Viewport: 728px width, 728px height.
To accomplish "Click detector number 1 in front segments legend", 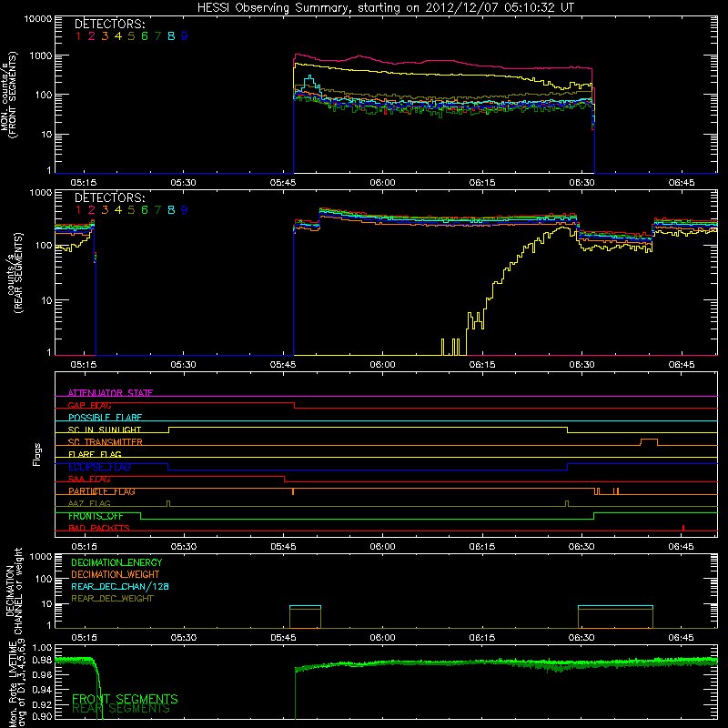I will [x=78, y=36].
